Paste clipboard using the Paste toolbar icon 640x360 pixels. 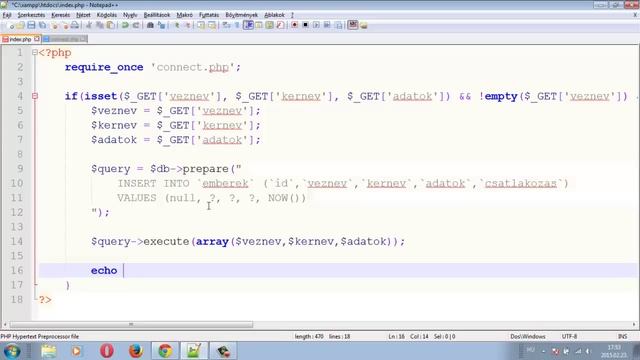click(x=110, y=25)
